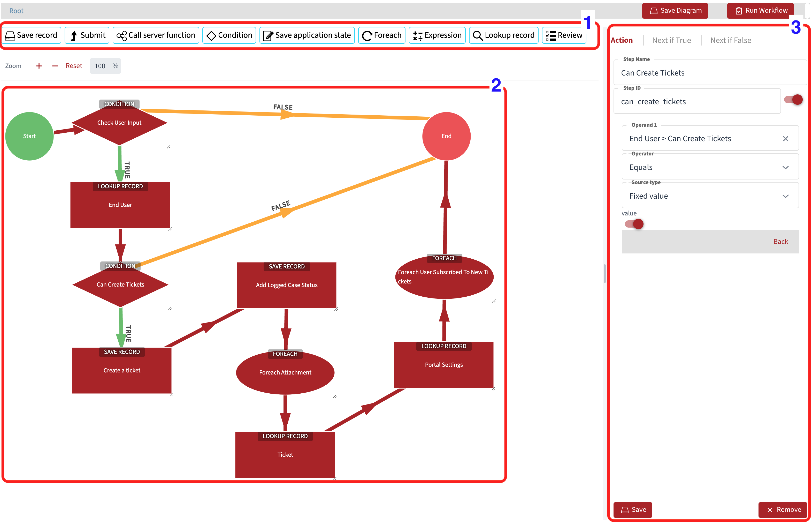This screenshot has width=812, height=525.
Task: Collapse the Fixed value selector
Action: click(786, 196)
